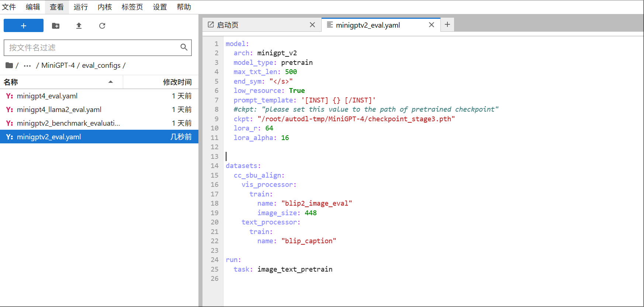Click the file name filter input
The height and width of the screenshot is (307, 644).
(92, 48)
